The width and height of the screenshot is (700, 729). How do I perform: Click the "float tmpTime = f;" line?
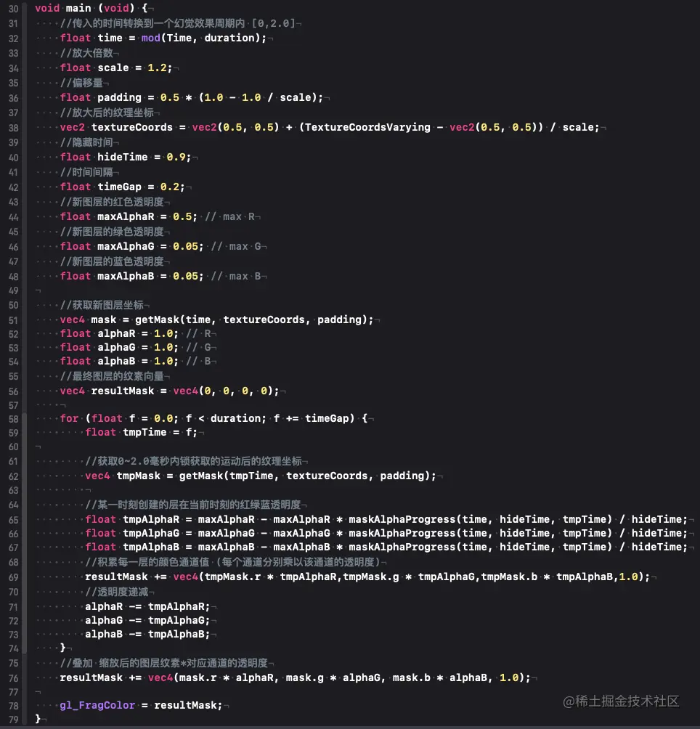coord(141,432)
